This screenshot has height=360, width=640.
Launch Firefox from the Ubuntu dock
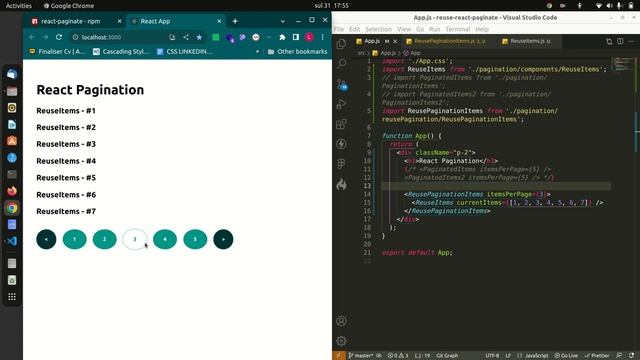click(12, 191)
